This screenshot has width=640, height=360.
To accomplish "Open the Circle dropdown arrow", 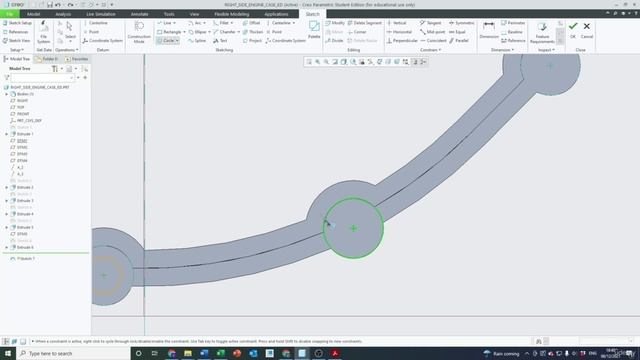I will click(x=177, y=41).
